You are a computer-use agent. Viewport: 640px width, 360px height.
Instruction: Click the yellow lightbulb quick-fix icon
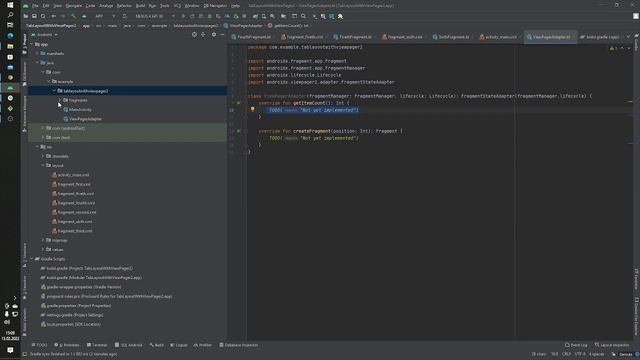252,109
